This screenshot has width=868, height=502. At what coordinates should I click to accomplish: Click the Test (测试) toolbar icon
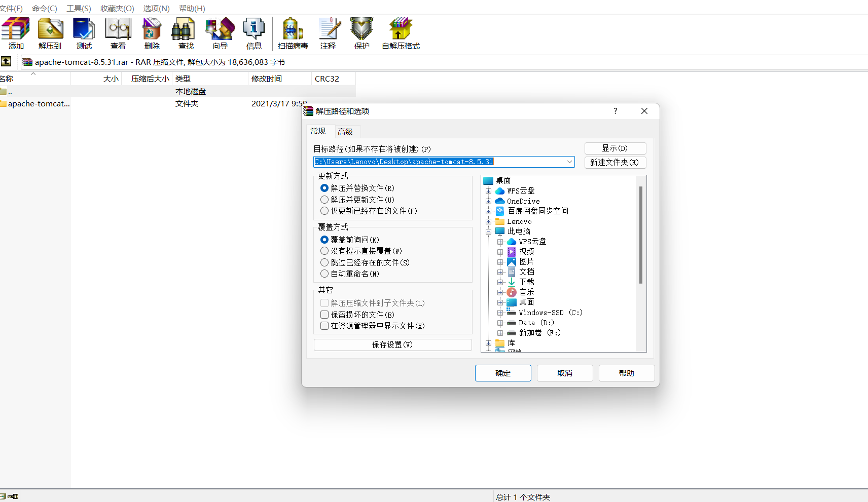pyautogui.click(x=84, y=29)
